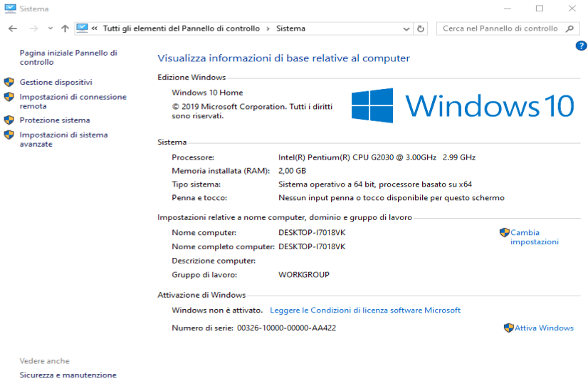The image size is (588, 391).
Task: Close the Sistema window
Action: click(572, 9)
